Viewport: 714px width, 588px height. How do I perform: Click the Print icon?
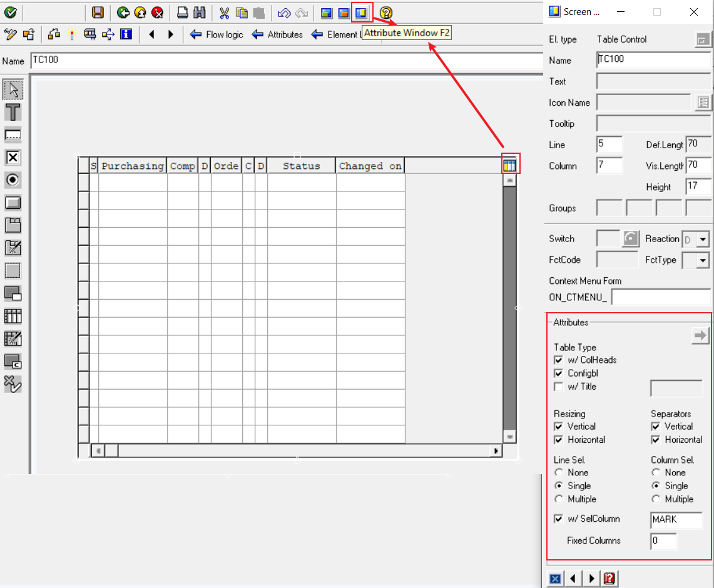click(183, 13)
